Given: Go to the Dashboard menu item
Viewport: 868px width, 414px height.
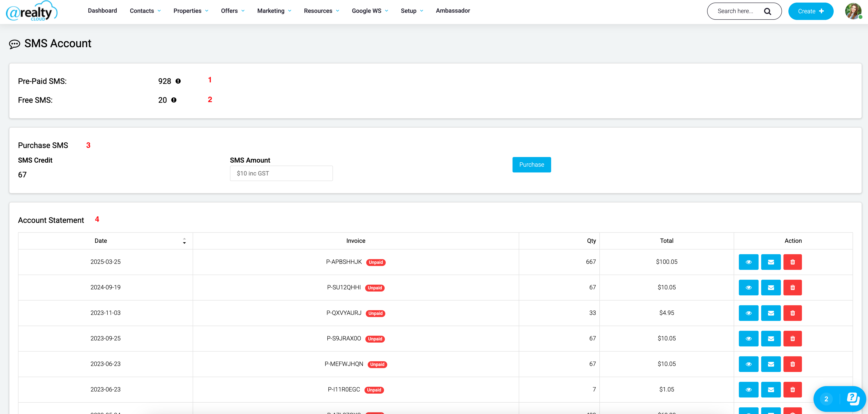Looking at the screenshot, I should pos(102,11).
